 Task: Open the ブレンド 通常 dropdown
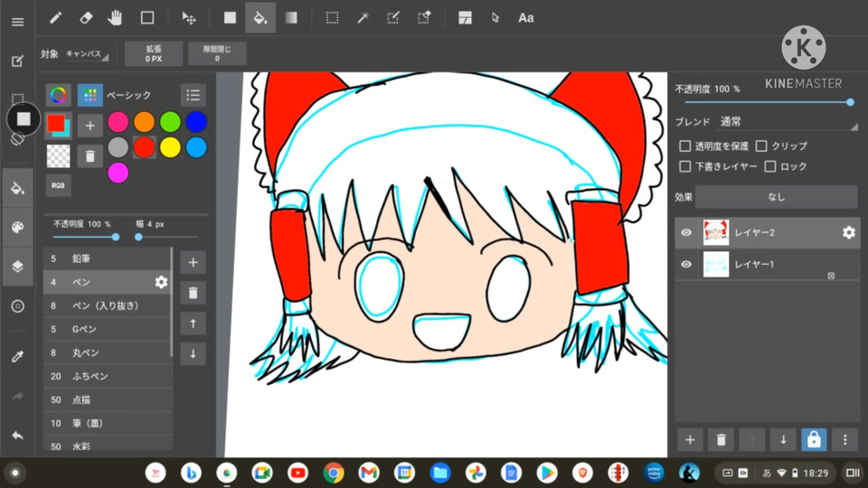[788, 122]
